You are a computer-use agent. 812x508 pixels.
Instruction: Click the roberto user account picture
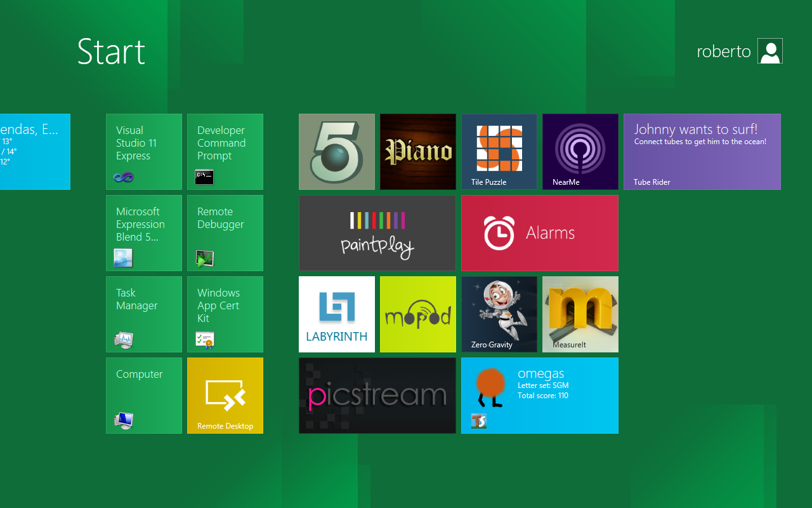coord(770,51)
